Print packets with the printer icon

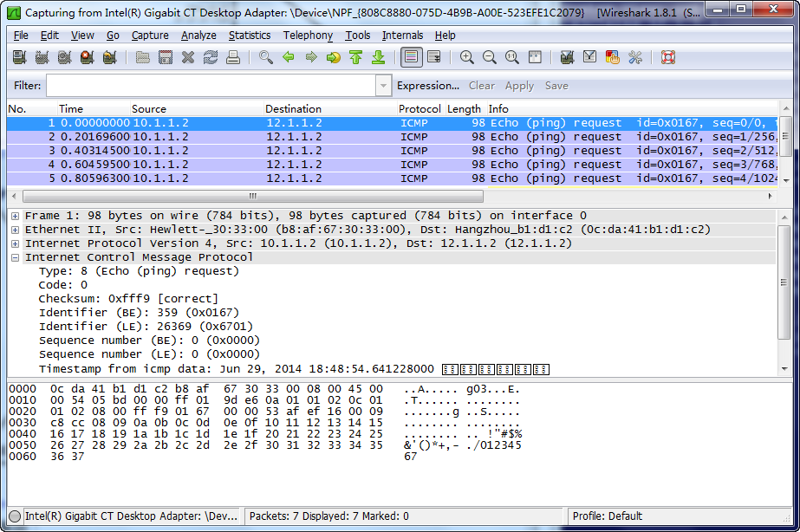click(232, 57)
